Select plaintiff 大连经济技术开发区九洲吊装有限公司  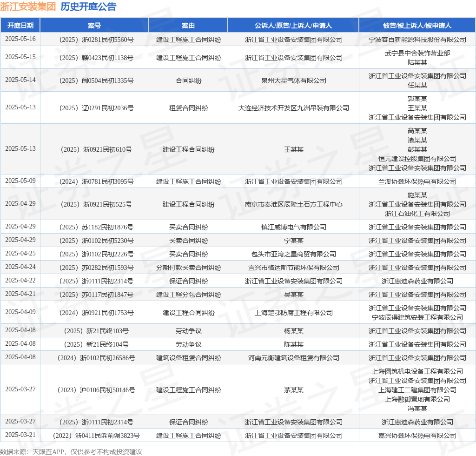294,108
